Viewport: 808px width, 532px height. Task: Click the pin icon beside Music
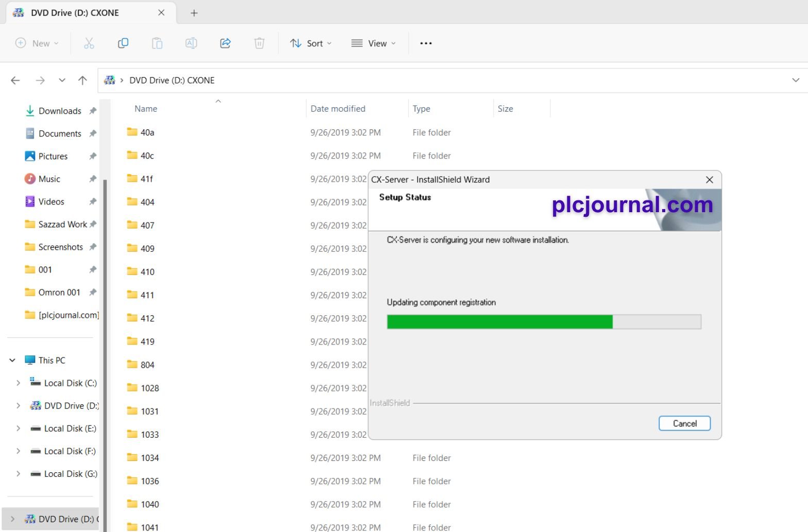(93, 179)
